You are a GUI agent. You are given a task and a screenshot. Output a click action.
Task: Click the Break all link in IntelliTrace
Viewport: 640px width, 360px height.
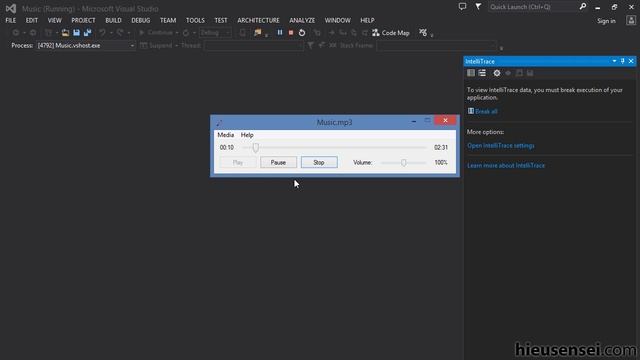coord(486,111)
